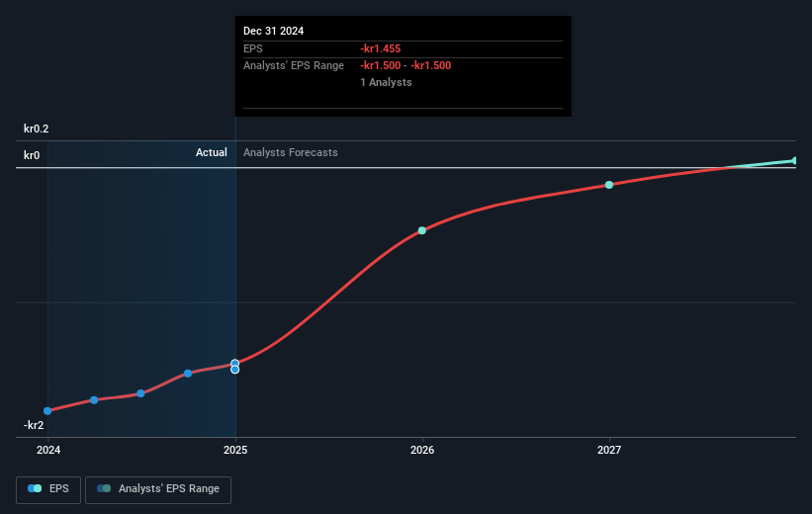Select the upper highlighted Dec 31 2024 EPS marker
812x514 pixels.
pos(235,364)
